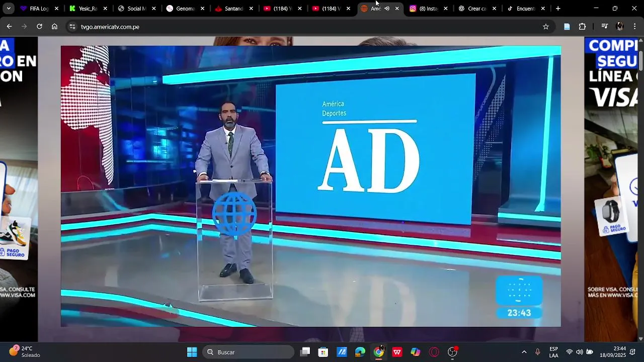Switch to the Crear ca tab
Screen dimensions: 644x362
point(477,9)
